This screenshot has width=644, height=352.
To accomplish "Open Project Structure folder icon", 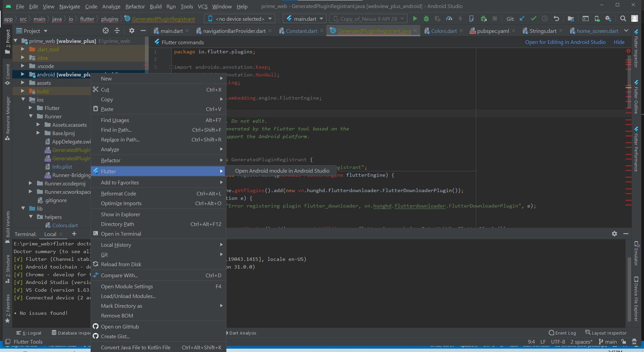I will coord(571,19).
